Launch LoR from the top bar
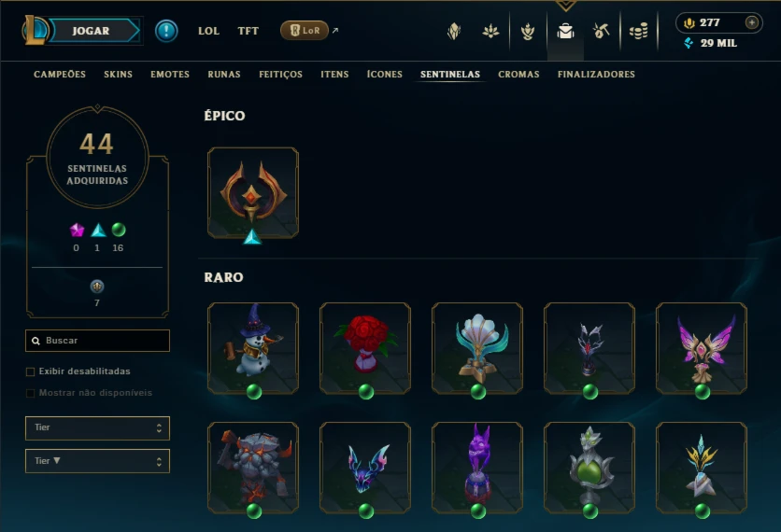The width and height of the screenshot is (781, 532). click(x=305, y=31)
